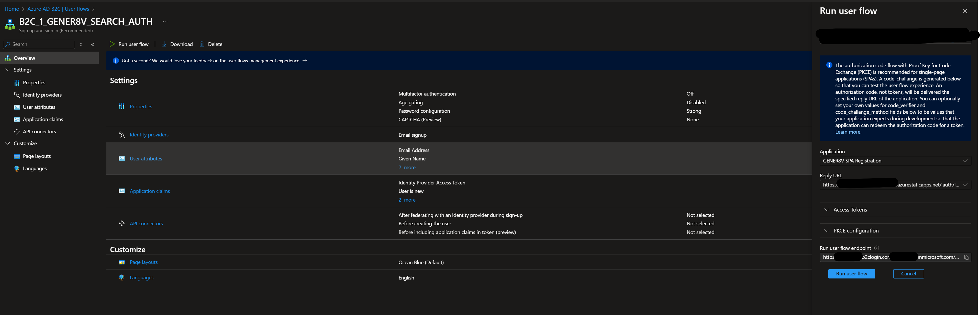The image size is (980, 315).
Task: Open the Page layouts link under Customize
Action: point(143,262)
